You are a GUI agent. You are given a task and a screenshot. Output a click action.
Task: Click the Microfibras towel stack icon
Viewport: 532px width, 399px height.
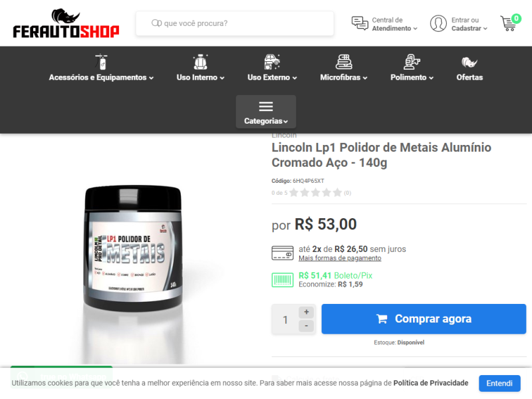(x=344, y=62)
